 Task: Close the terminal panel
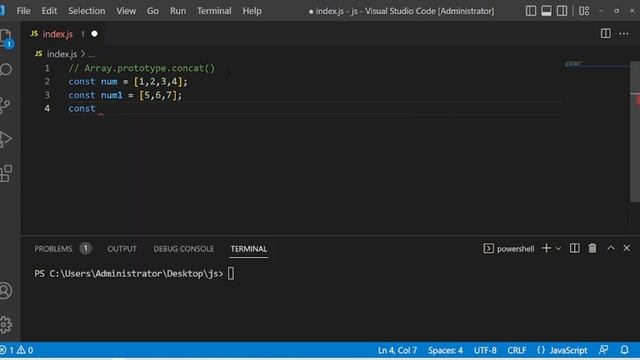point(627,248)
